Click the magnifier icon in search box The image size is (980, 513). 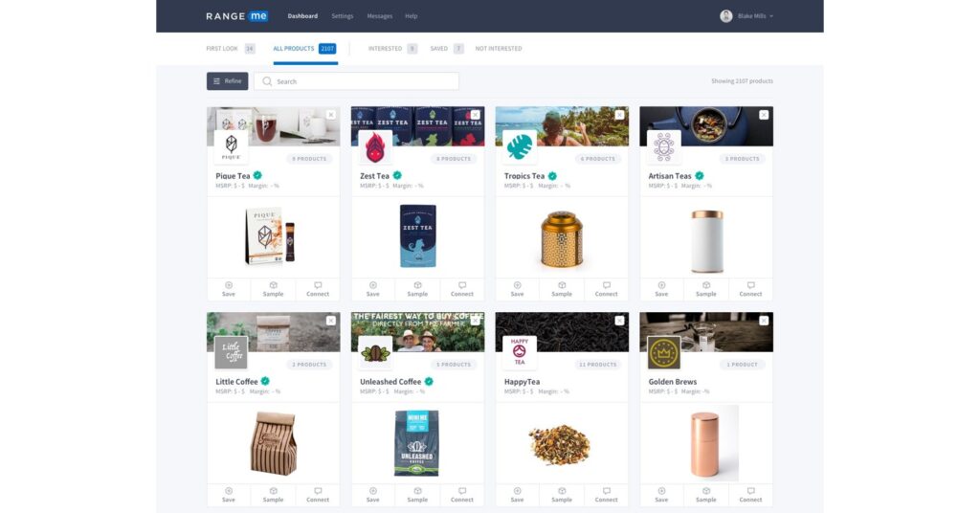tap(267, 81)
